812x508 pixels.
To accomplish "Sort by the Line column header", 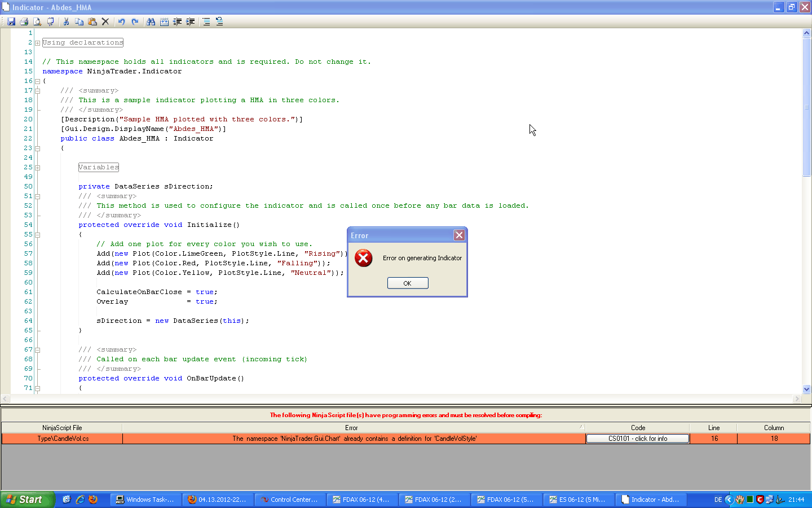I will 714,428.
